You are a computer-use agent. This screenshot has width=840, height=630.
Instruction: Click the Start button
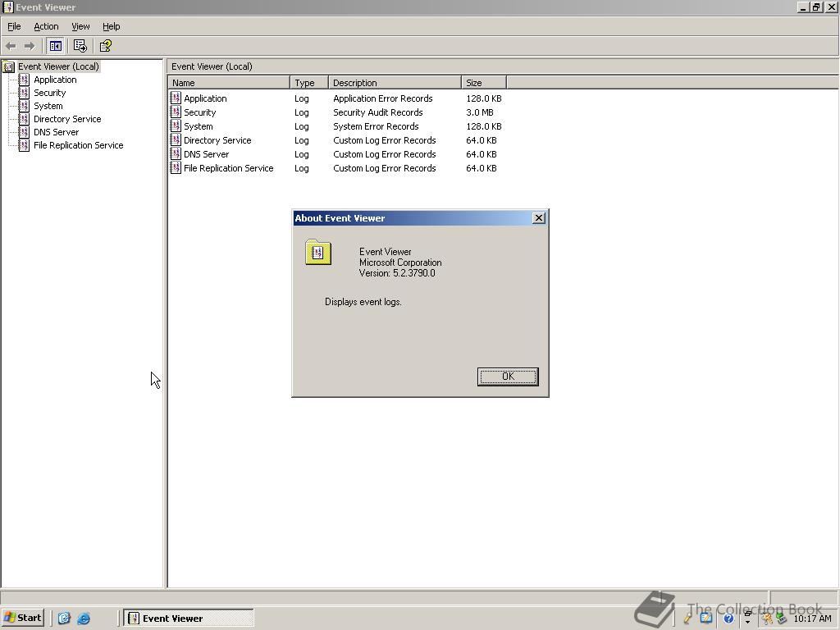point(23,618)
